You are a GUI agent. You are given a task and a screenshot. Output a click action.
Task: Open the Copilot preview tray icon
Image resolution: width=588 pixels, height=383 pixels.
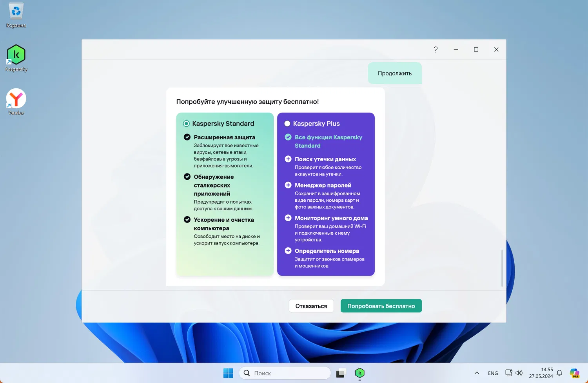pos(575,373)
